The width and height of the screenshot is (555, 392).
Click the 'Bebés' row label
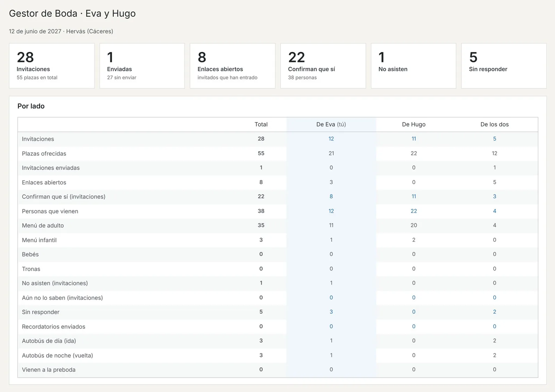tap(31, 254)
